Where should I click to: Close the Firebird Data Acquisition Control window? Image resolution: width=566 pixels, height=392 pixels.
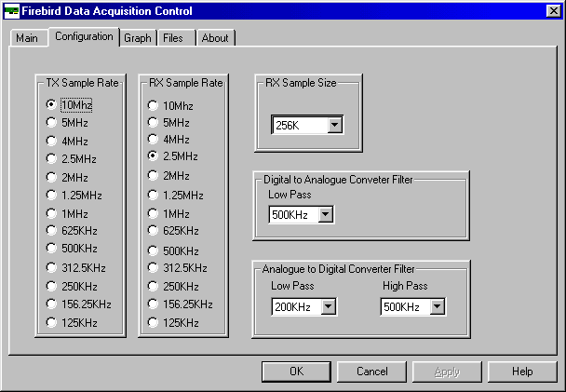click(x=553, y=11)
